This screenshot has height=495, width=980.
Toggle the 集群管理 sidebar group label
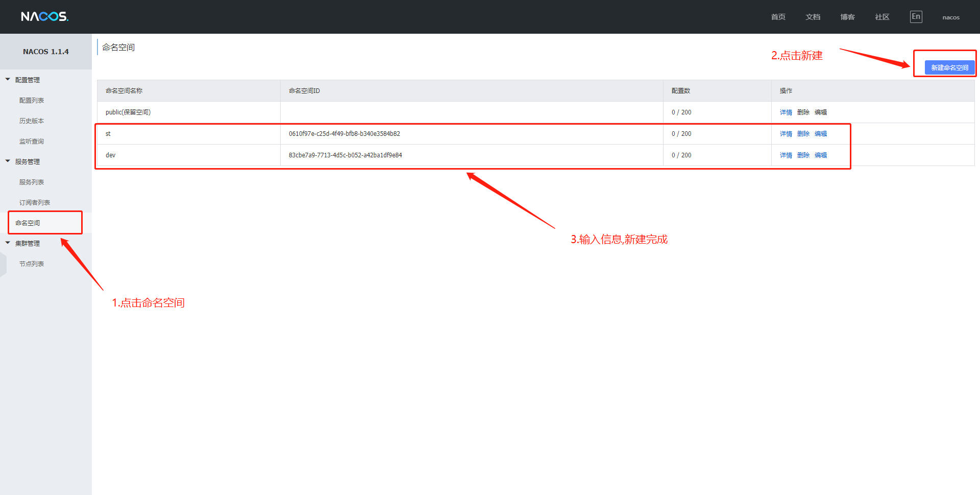pyautogui.click(x=28, y=244)
